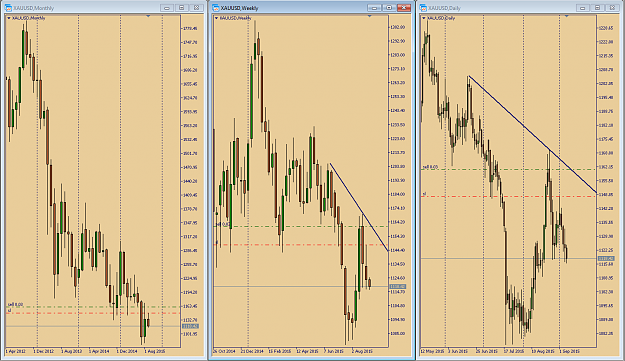Click the chart shift marker atop the Daily chart
Viewport: 625px width, 361px height.
567,16
